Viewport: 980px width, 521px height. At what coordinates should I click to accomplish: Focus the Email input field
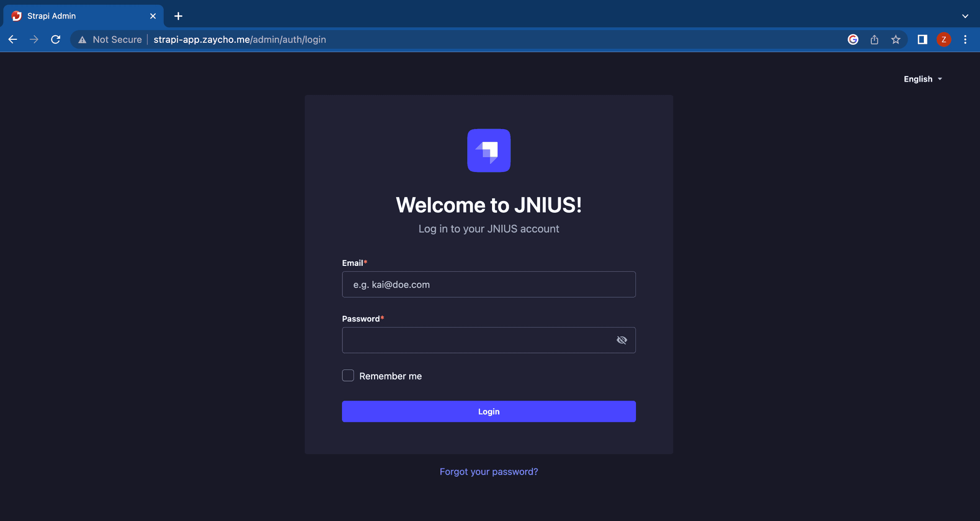click(489, 284)
